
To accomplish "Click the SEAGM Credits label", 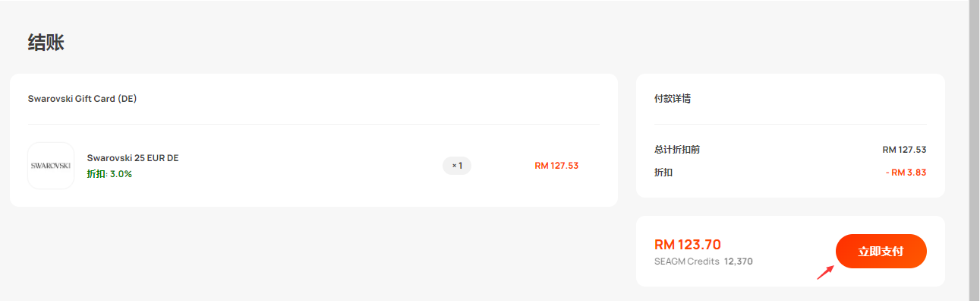I will (687, 261).
